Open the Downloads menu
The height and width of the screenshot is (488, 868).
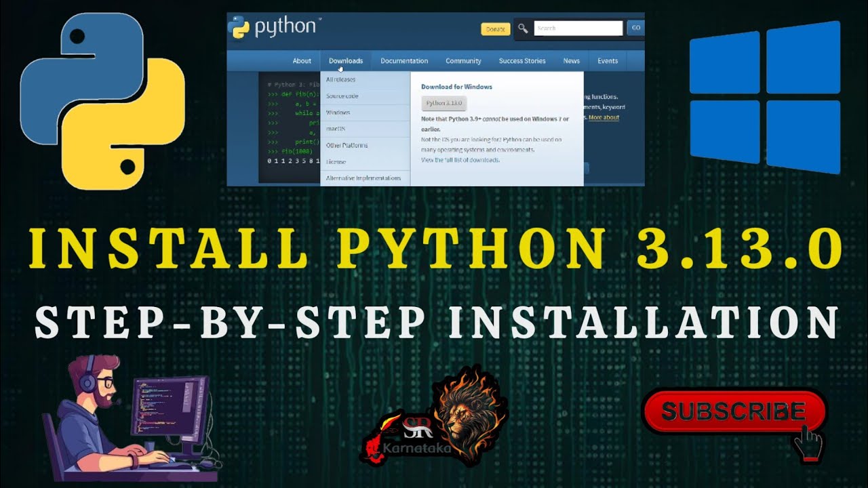[346, 61]
